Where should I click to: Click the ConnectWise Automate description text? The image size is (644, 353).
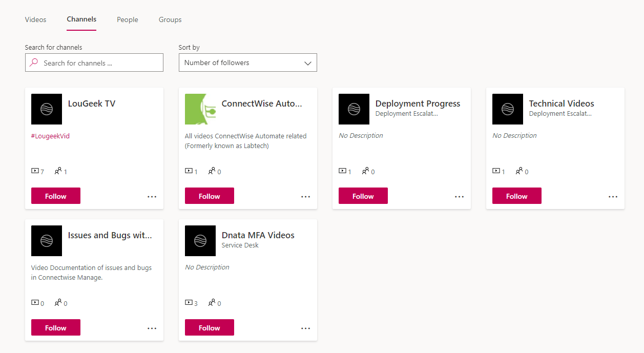[x=246, y=141]
